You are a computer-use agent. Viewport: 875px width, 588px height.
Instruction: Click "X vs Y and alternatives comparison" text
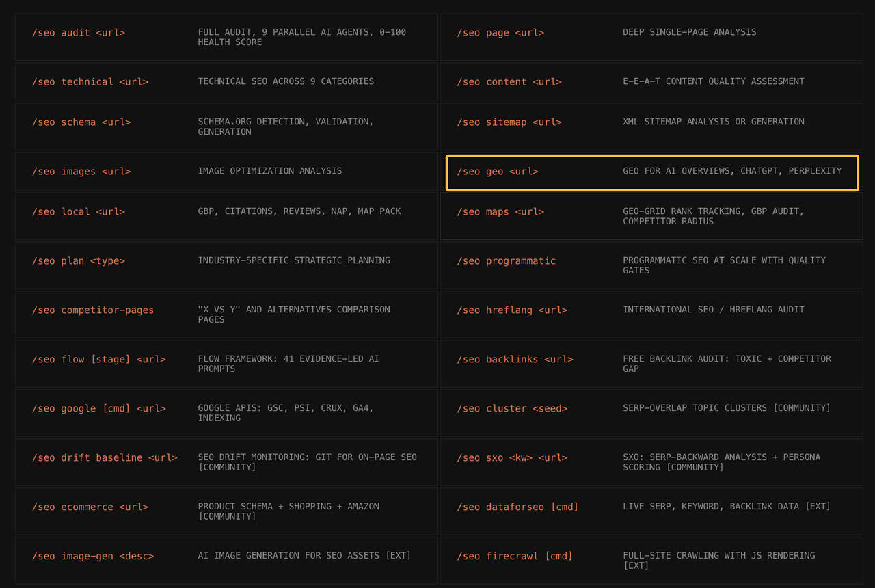pos(294,315)
